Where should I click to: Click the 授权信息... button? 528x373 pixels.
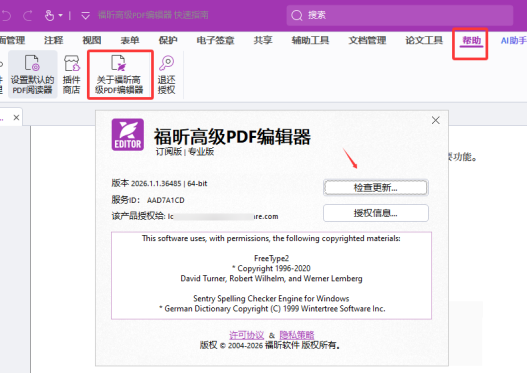point(375,213)
